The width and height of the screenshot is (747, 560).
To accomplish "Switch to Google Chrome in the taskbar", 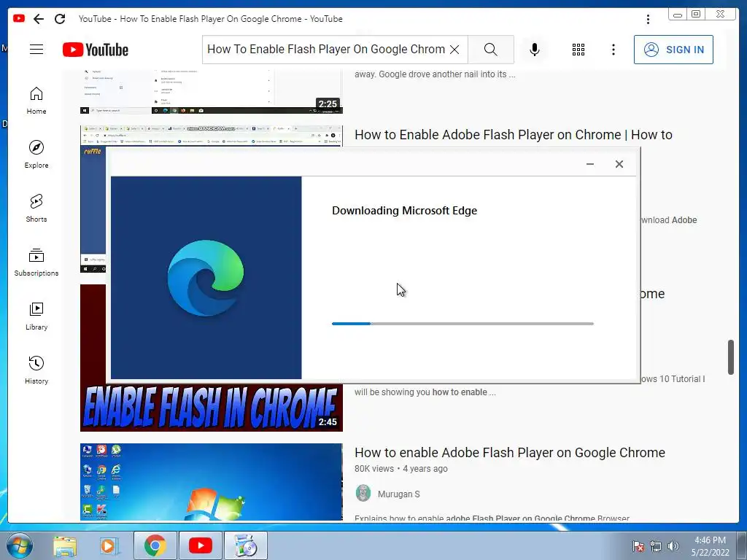I will point(155,545).
